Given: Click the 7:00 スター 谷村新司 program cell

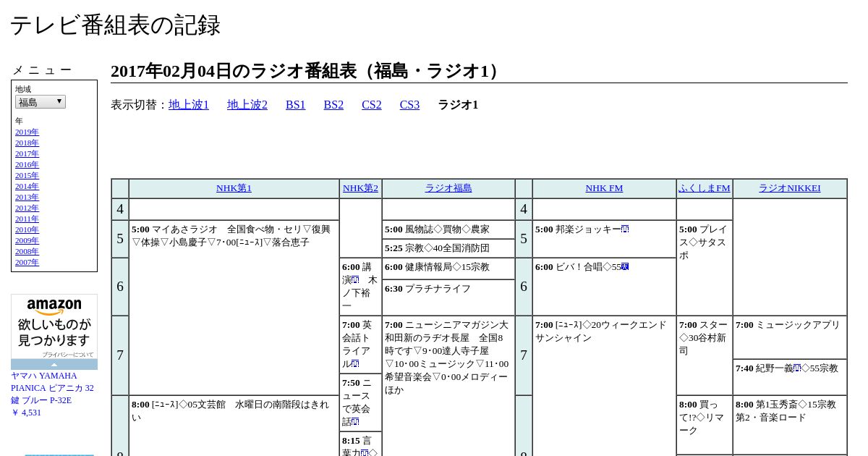Looking at the screenshot, I should pos(705,355).
